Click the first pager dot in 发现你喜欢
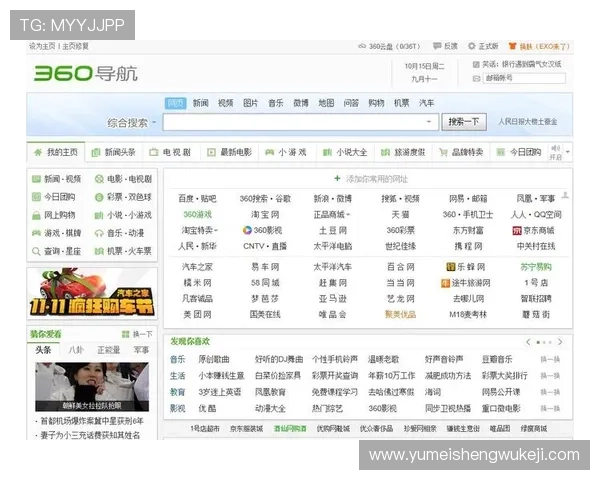600x480 pixels. 538,342
